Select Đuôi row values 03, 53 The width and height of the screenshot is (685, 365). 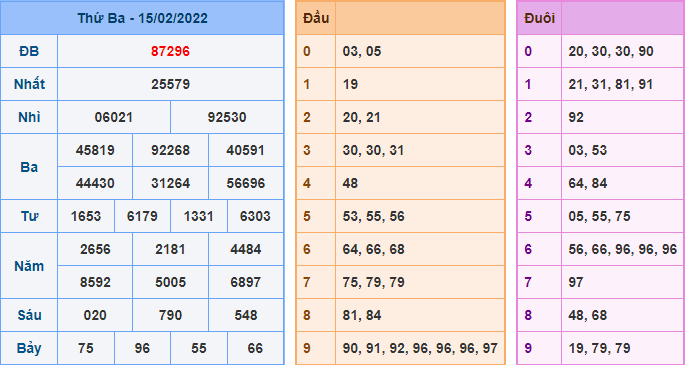coord(588,151)
